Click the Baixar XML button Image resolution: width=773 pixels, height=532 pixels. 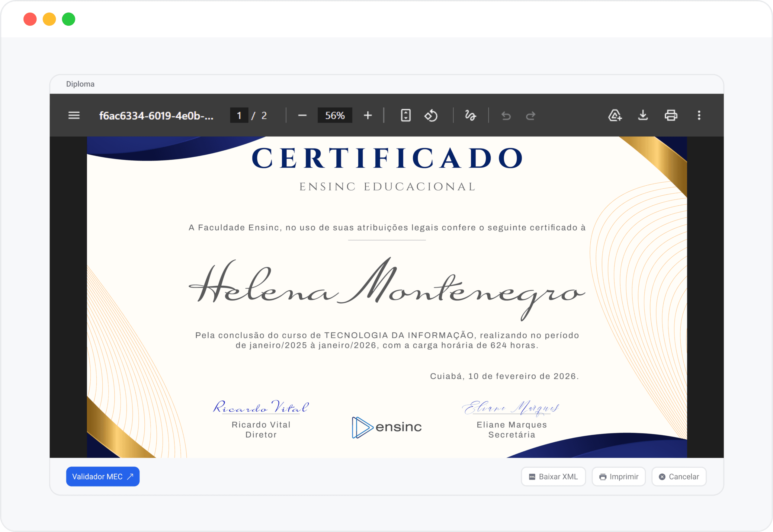553,477
